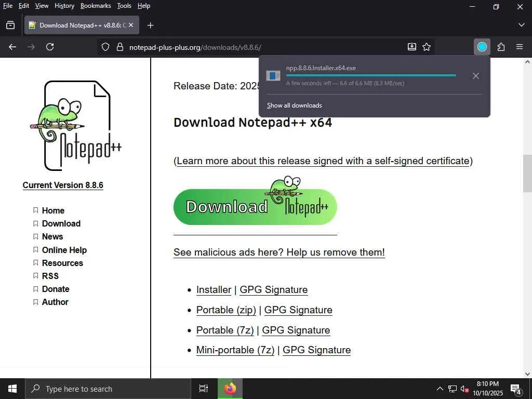Open Donate in the sidebar
532x399 pixels.
55,289
